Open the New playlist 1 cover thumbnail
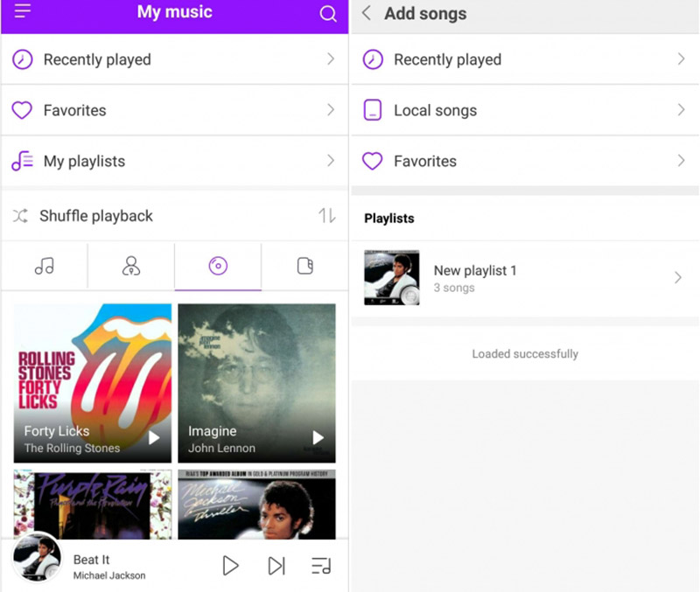Image resolution: width=700 pixels, height=592 pixels. pyautogui.click(x=392, y=277)
